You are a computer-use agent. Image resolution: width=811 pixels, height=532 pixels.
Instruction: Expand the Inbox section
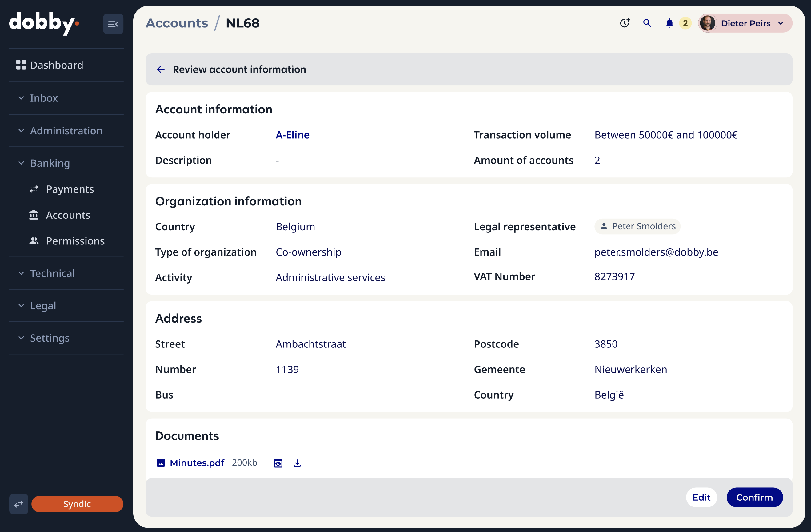point(44,98)
